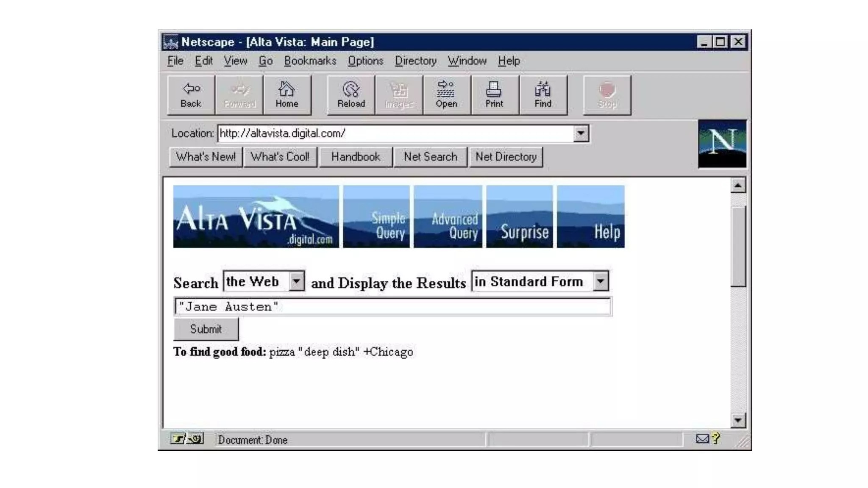Click the vertical scrollbar down arrow

pos(737,420)
